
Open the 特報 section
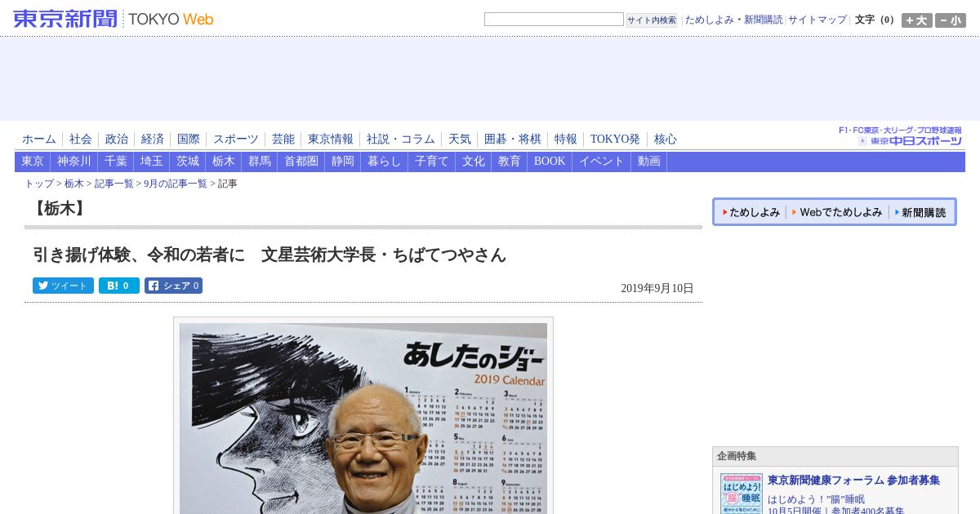(566, 140)
